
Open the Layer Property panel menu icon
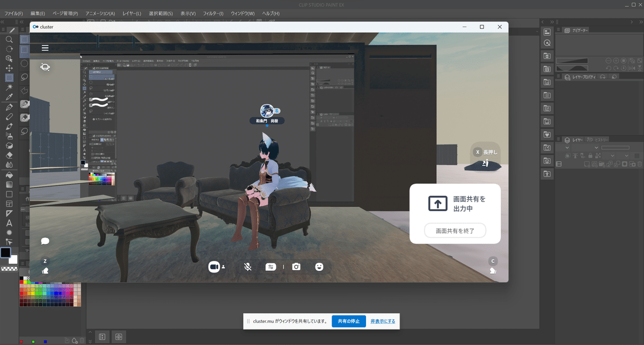(558, 77)
